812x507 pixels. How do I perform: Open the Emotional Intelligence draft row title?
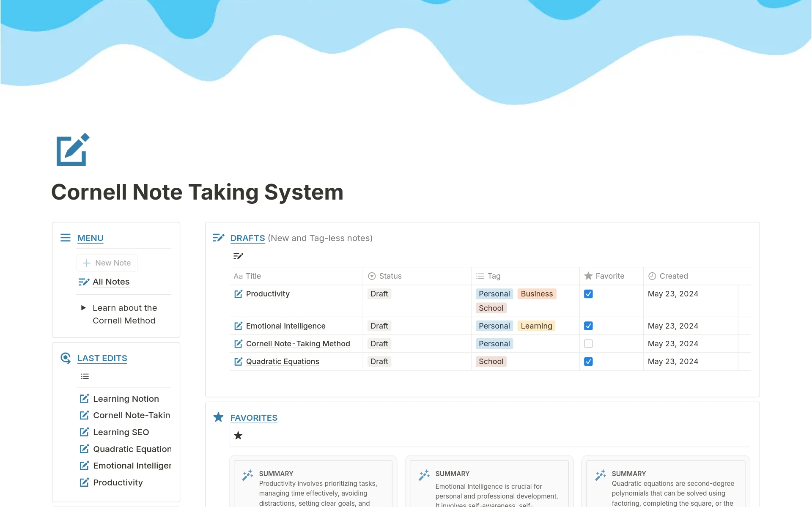coord(285,326)
